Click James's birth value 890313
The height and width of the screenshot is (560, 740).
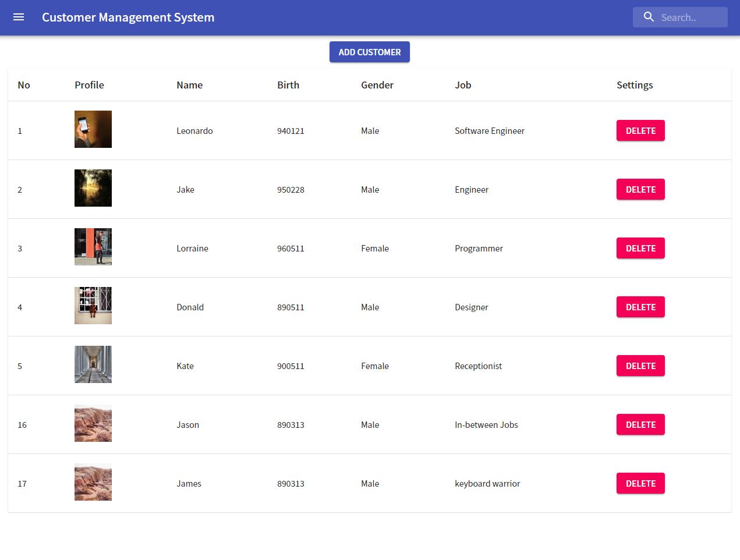tap(291, 484)
